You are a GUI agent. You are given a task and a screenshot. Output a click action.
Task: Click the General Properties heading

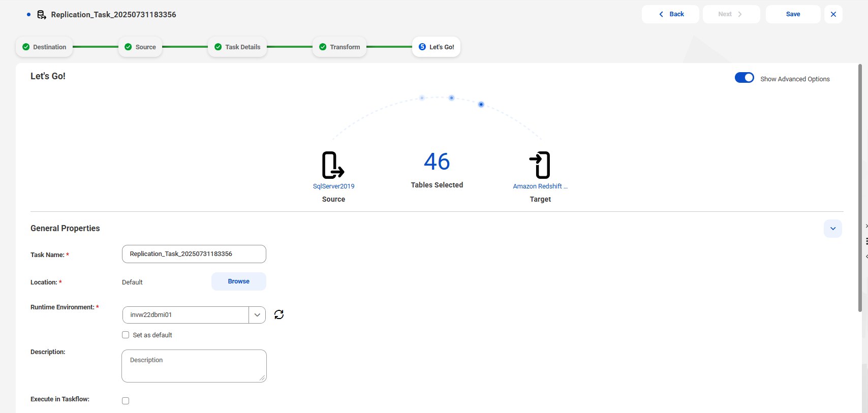click(x=65, y=229)
